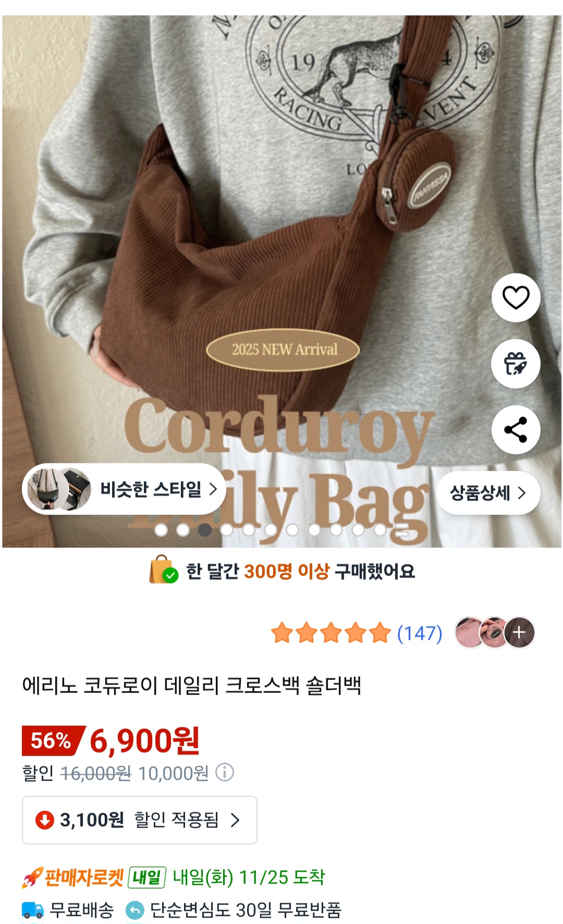563x924 pixels.
Task: Click the 56% discount badge
Action: 52,741
